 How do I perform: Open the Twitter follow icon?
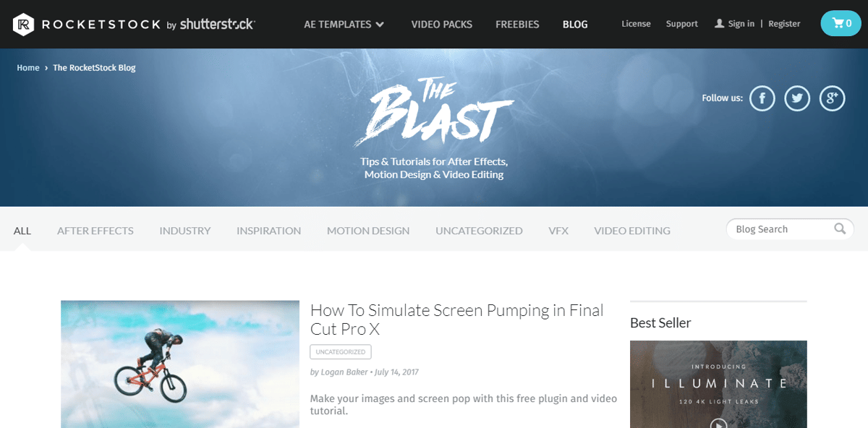click(797, 98)
